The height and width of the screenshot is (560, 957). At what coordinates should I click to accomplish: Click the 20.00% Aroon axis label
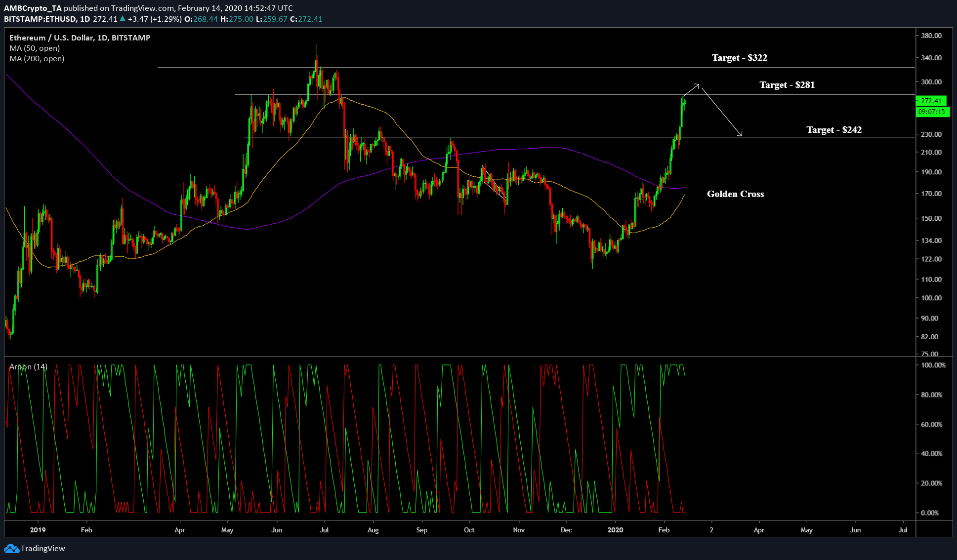coord(932,483)
